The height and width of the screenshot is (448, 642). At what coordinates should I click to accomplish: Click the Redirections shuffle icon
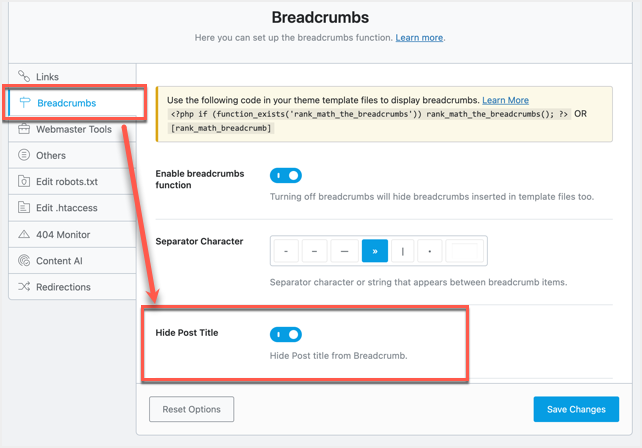tap(25, 287)
